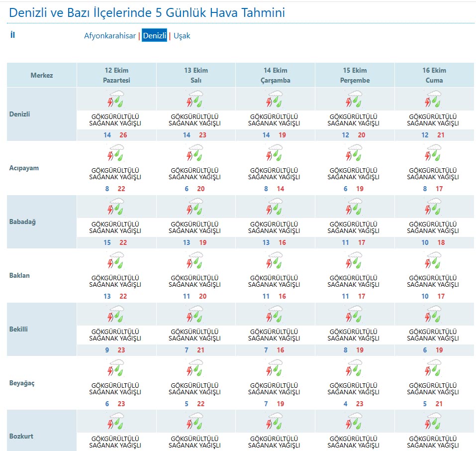Click Denizli weather icon for 14 Ekim Çarşamba
Viewport: 476px width, 451px height.
pos(275,99)
